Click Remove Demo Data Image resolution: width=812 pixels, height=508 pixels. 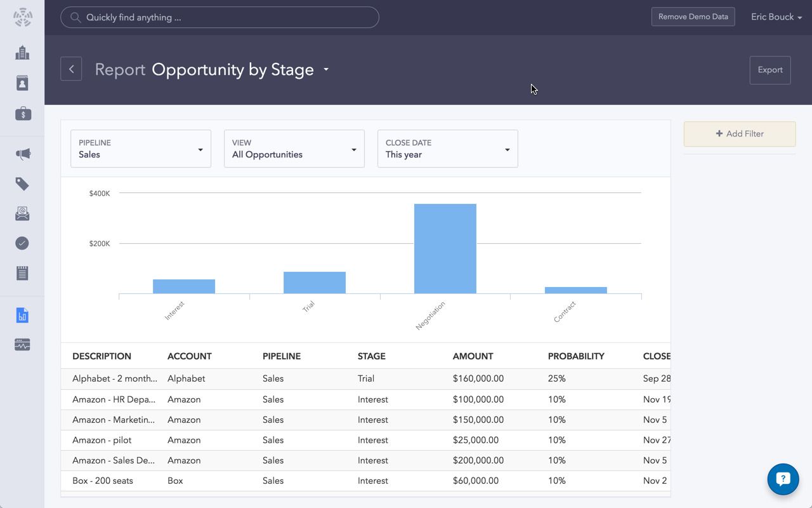693,17
